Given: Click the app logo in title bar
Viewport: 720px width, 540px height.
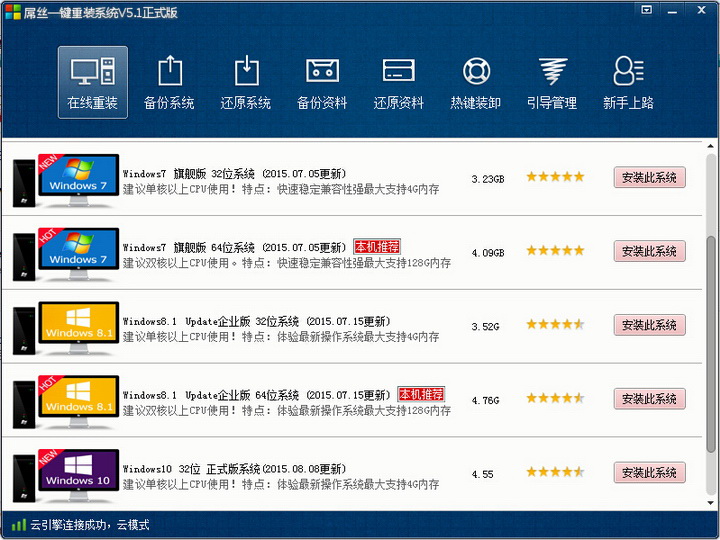Looking at the screenshot, I should pyautogui.click(x=13, y=12).
